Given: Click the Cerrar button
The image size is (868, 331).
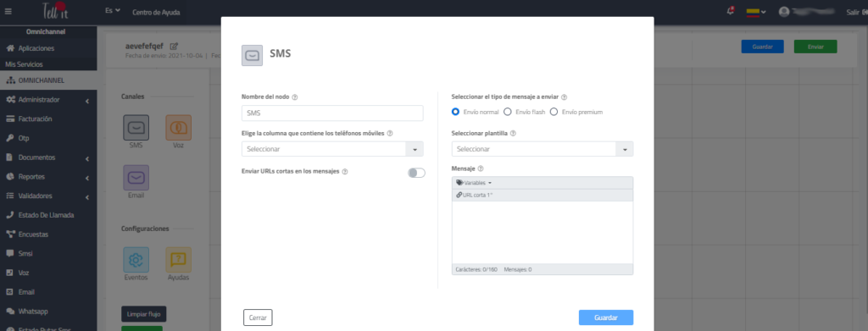Looking at the screenshot, I should (258, 317).
